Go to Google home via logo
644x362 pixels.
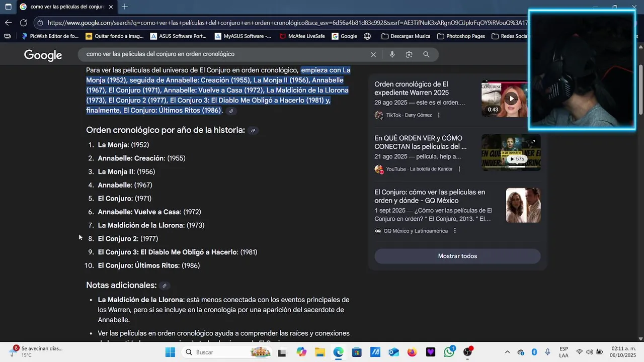click(x=43, y=55)
